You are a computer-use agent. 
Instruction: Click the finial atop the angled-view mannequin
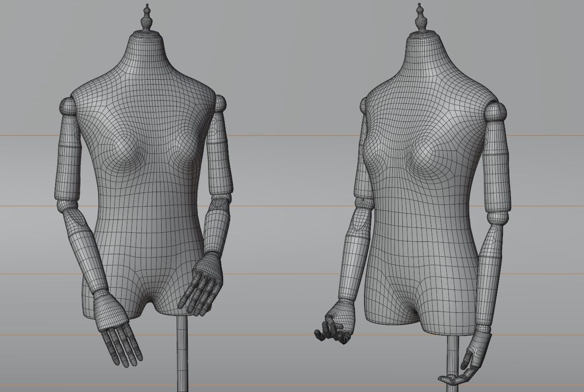click(421, 17)
